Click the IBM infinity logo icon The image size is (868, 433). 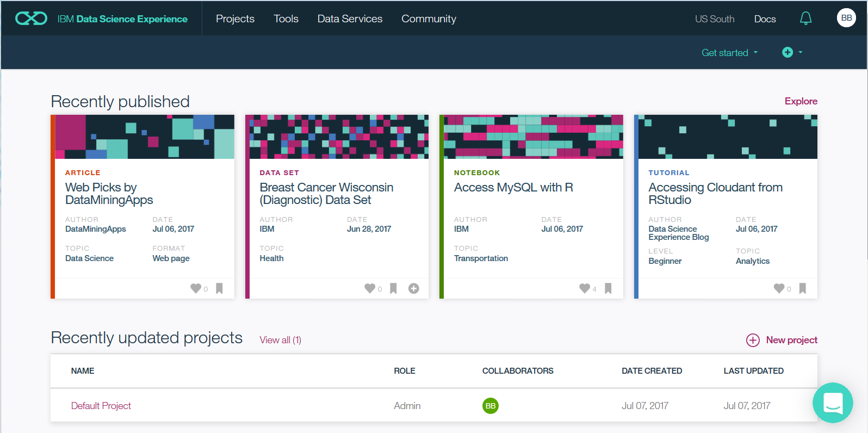[x=31, y=18]
